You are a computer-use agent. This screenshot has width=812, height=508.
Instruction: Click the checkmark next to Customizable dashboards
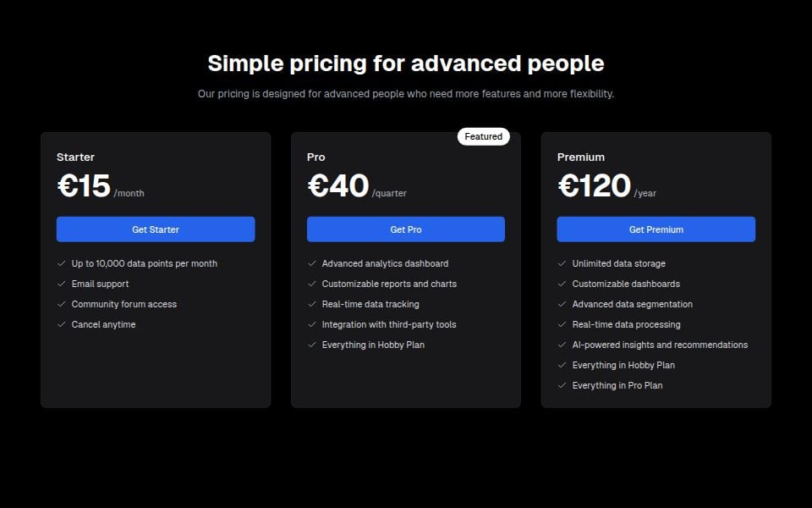561,284
